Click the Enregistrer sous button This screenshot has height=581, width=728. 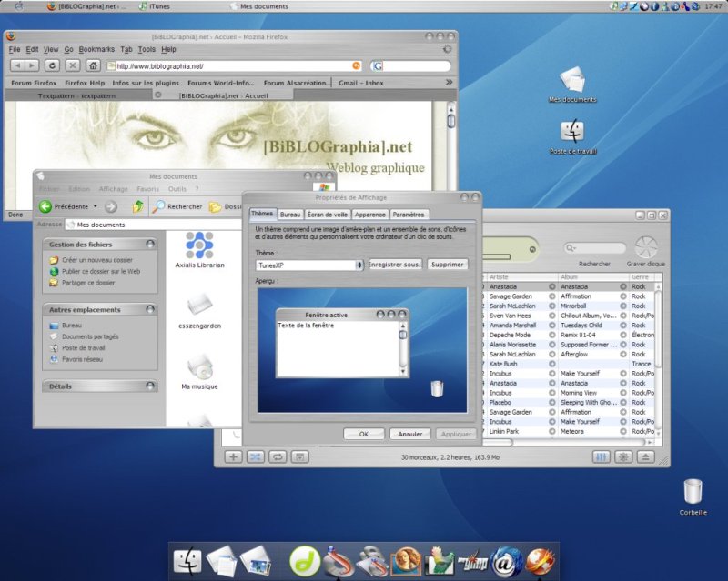(x=395, y=265)
